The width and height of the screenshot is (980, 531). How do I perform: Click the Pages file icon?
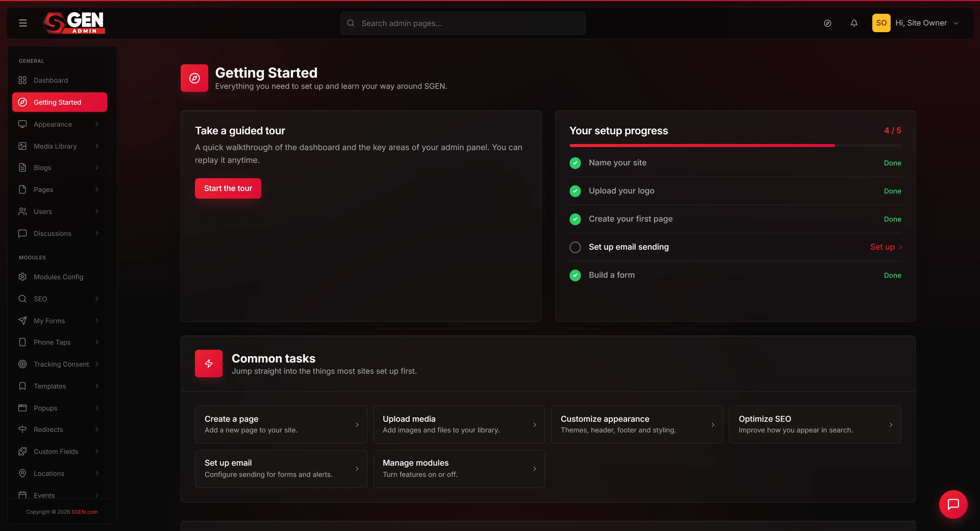[x=22, y=190]
